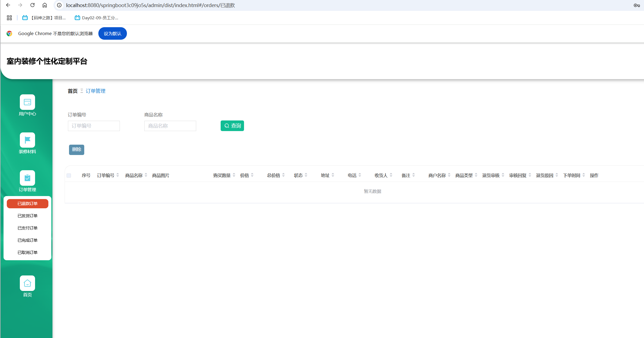Click the browser home icon
This screenshot has height=338, width=644.
pos(45,5)
